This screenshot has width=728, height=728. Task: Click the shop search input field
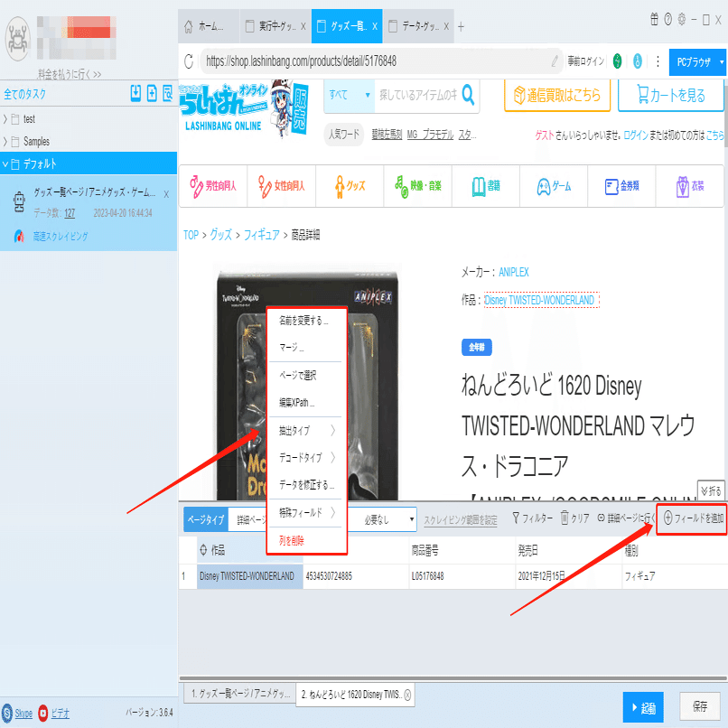coord(418,95)
